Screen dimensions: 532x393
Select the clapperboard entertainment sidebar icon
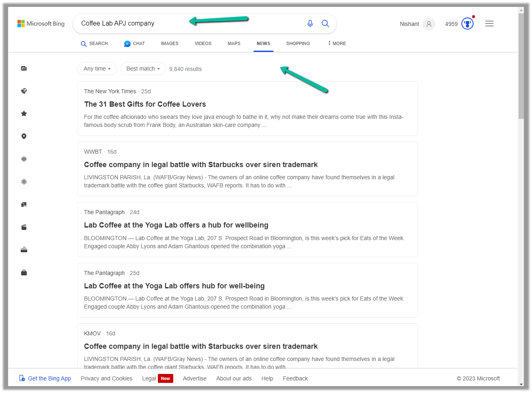click(x=24, y=227)
